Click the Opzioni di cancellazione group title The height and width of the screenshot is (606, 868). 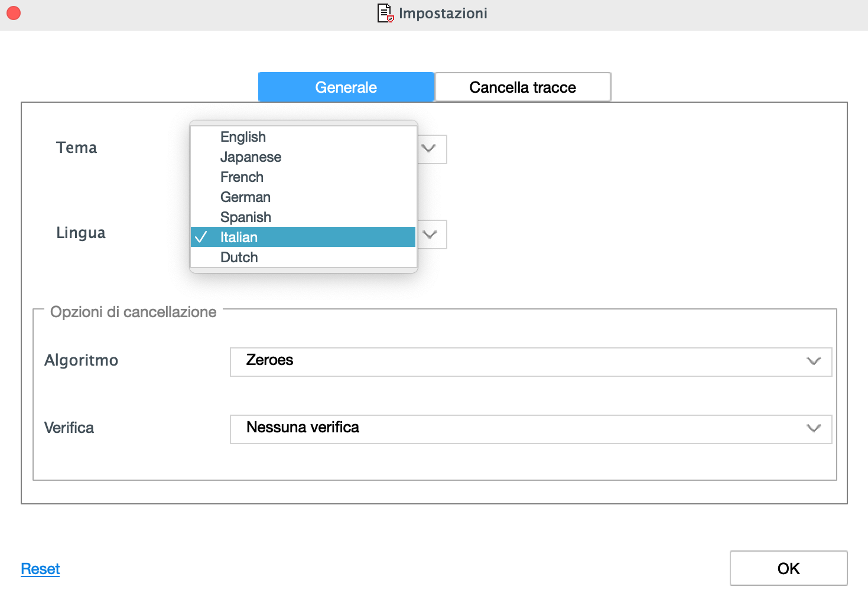pyautogui.click(x=134, y=312)
